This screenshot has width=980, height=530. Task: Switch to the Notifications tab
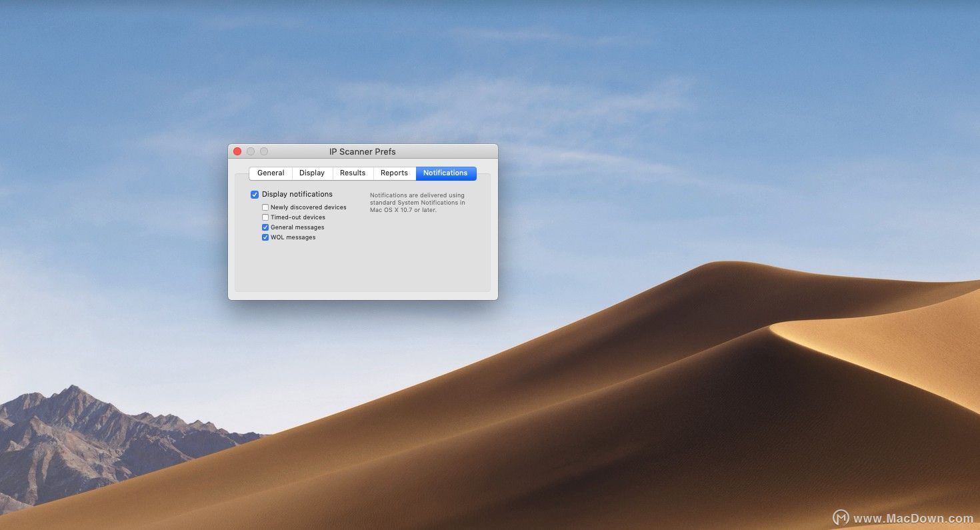click(x=445, y=173)
